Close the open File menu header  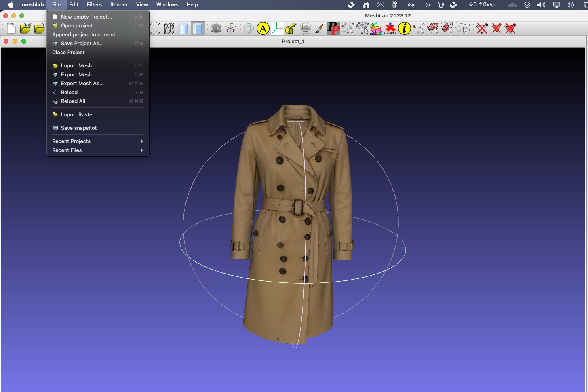[56, 5]
